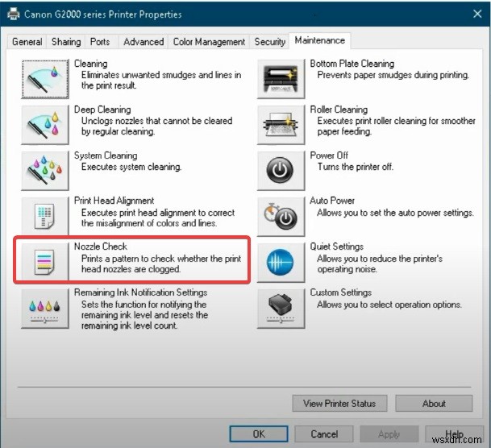The width and height of the screenshot is (491, 448).
Task: Click the Help button
Action: pyautogui.click(x=454, y=434)
